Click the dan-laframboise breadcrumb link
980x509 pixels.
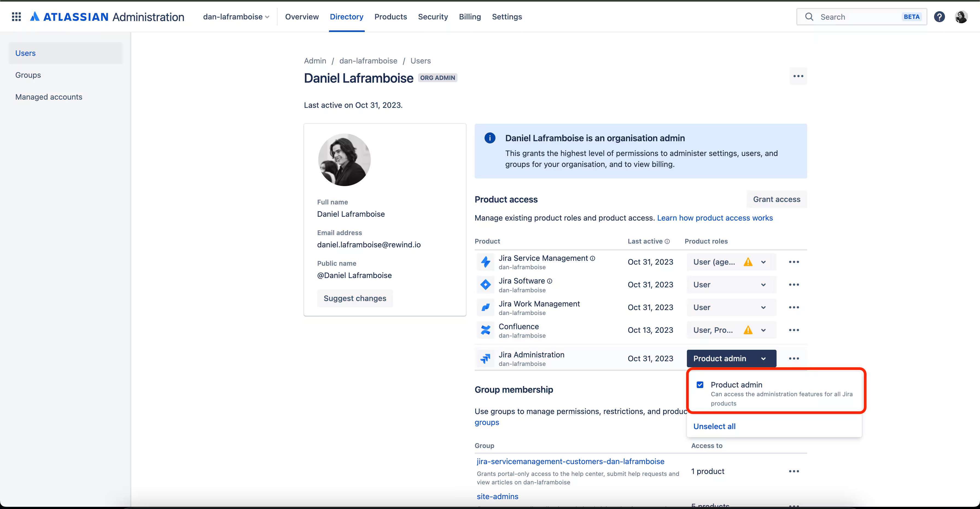click(x=368, y=61)
